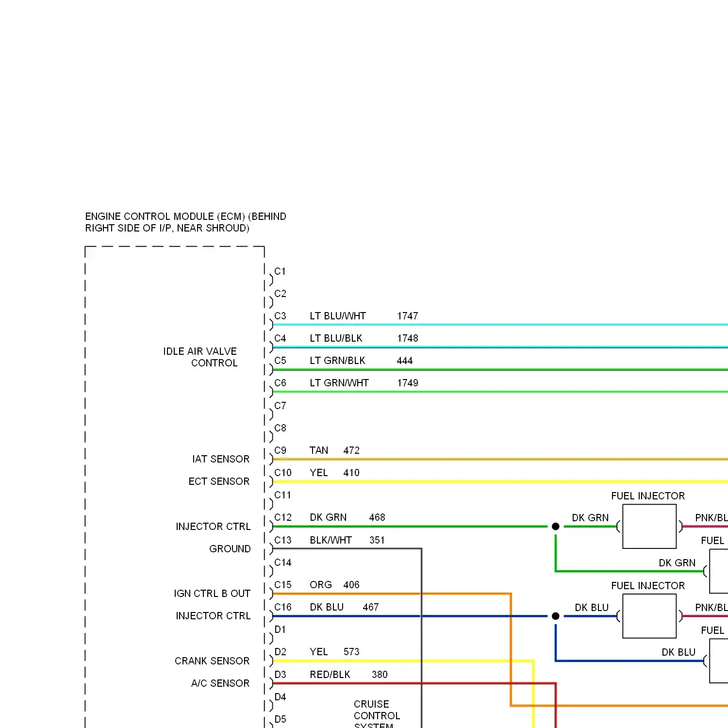Click the IGN CTRL B OUT label
Screen dimensions: 728x728
(x=212, y=594)
